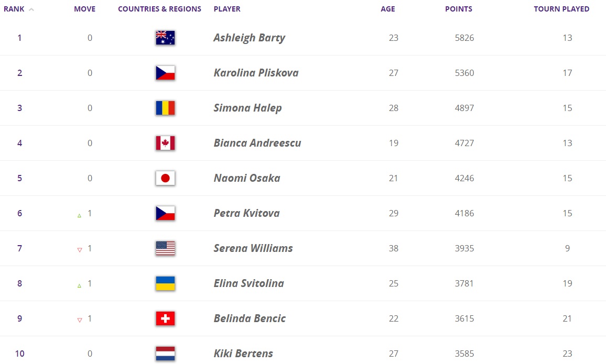Toggle sort arrow next to RANK
The width and height of the screenshot is (606, 364).
[x=31, y=9]
